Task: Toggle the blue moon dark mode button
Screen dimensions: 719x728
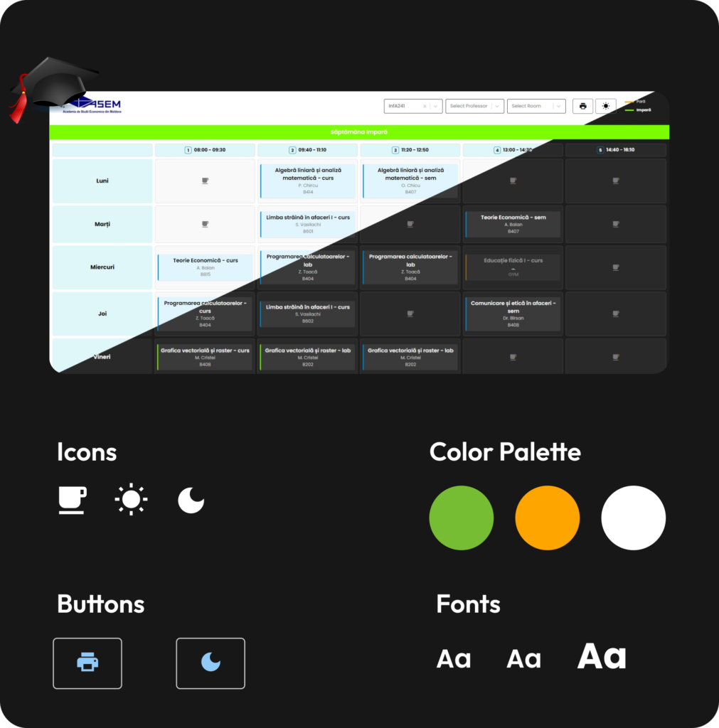Action: [211, 663]
